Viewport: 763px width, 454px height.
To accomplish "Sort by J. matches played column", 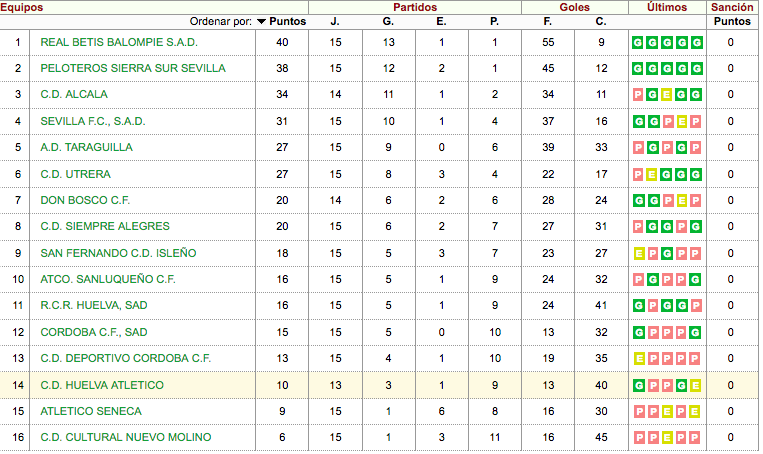I will click(335, 21).
